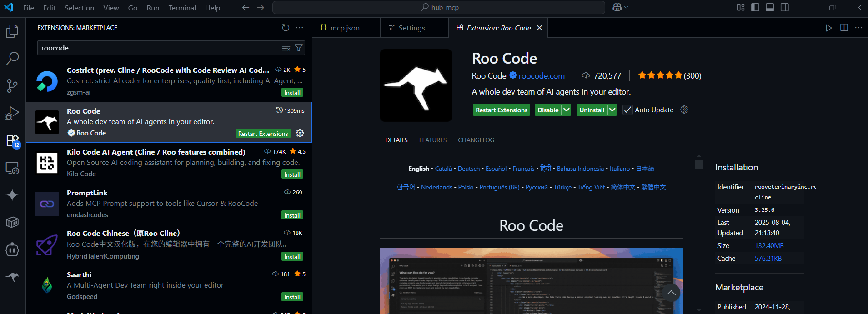The image size is (868, 314).
Task: Open the File menu
Action: tap(29, 8)
